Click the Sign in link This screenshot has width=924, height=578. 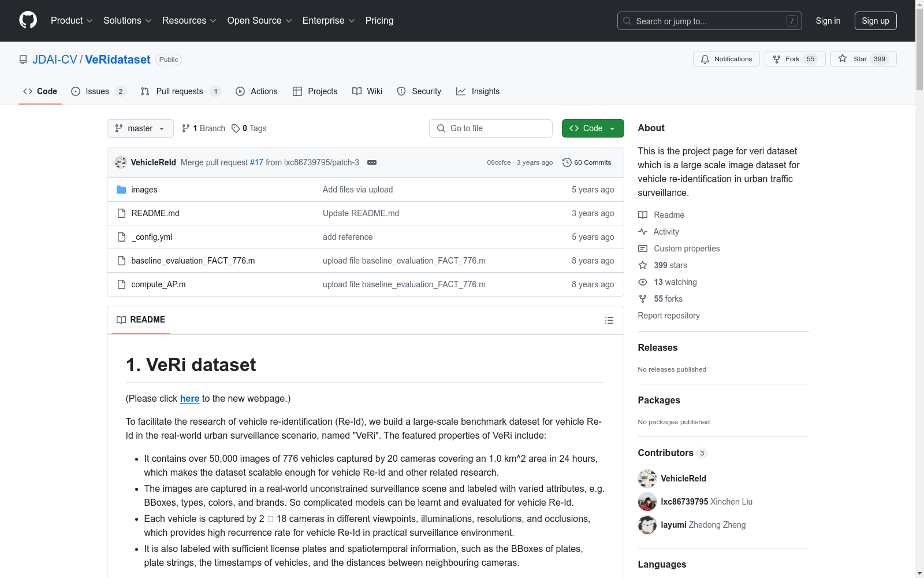click(828, 21)
